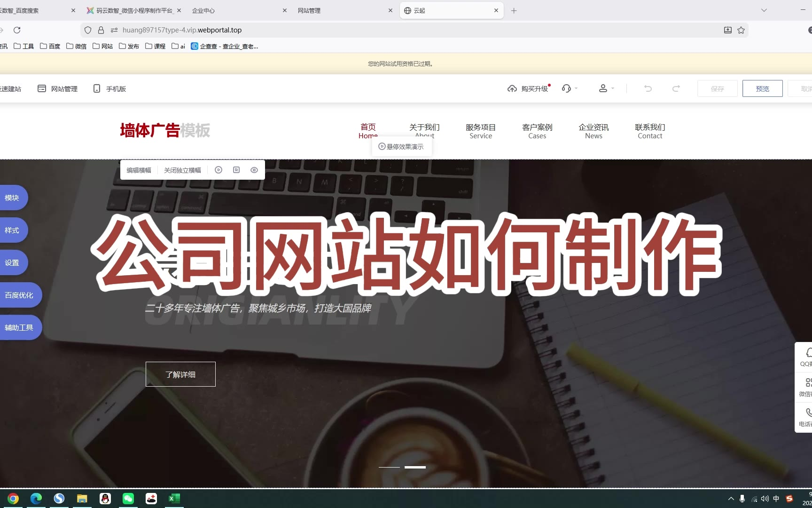Launch Chrome from the taskbar
This screenshot has height=508, width=812.
point(13,499)
